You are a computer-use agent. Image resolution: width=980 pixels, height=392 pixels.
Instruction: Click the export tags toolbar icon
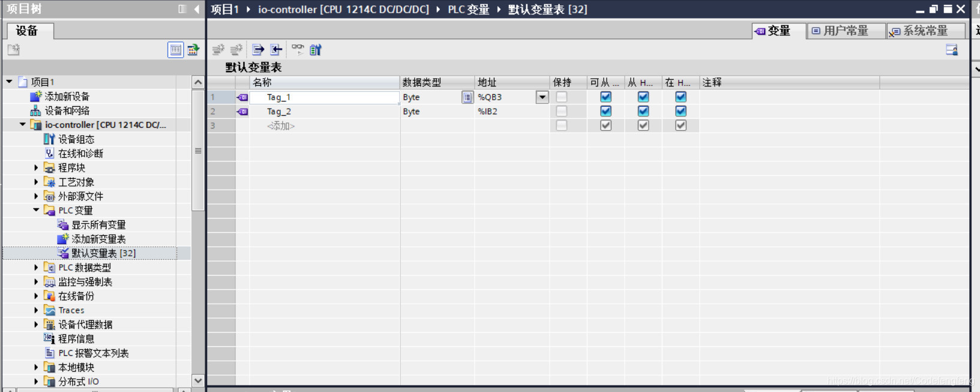tap(258, 50)
